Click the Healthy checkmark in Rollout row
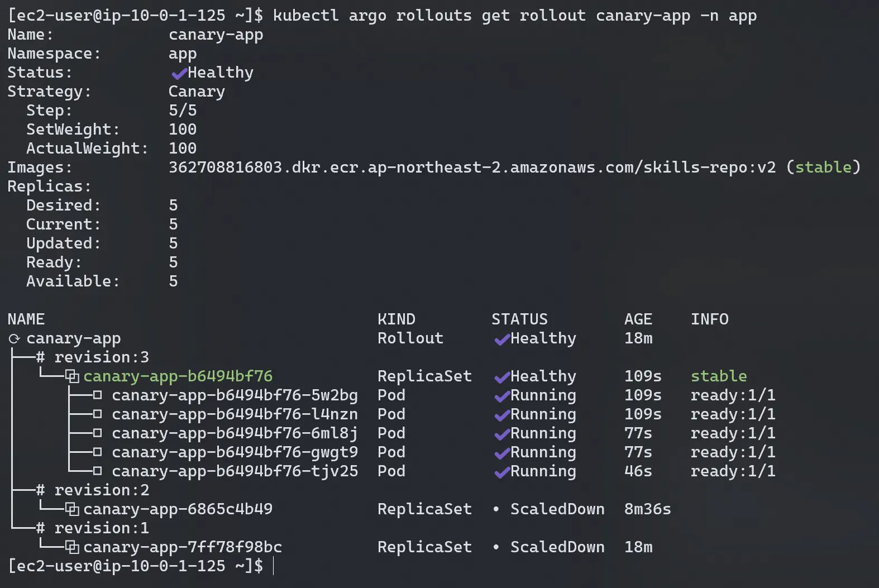This screenshot has width=879, height=588. 501,339
